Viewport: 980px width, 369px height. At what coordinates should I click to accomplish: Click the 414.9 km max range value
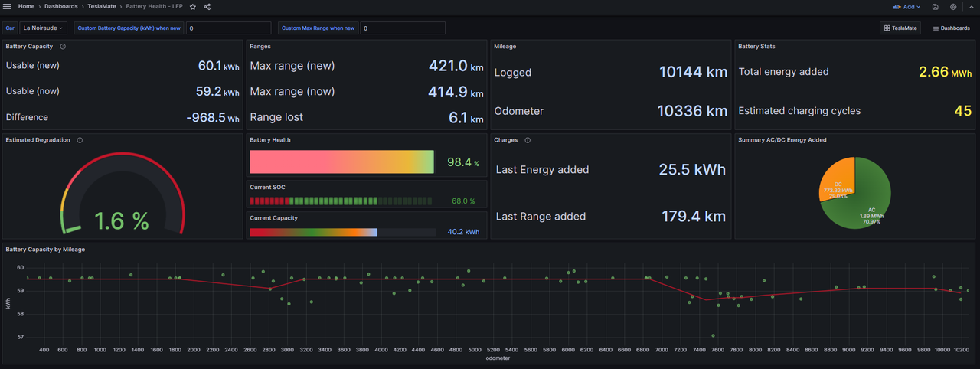coord(456,93)
